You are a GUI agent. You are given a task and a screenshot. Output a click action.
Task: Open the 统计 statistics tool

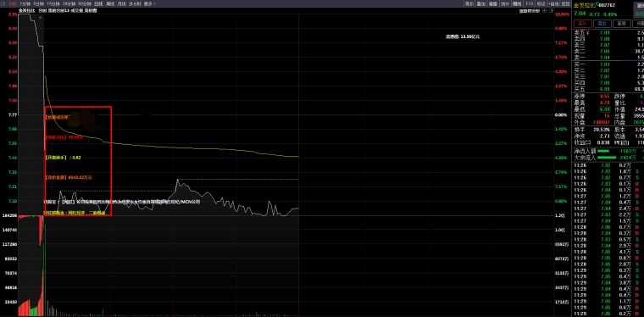pyautogui.click(x=505, y=3)
